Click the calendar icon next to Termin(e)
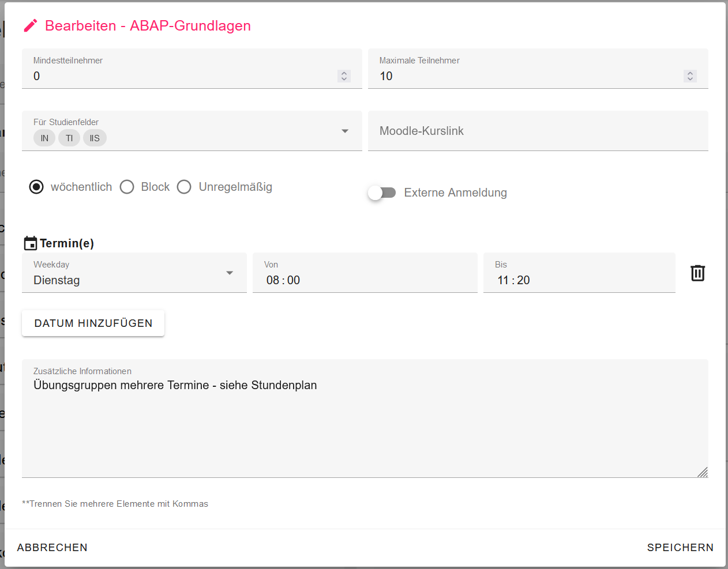The height and width of the screenshot is (569, 728). click(x=30, y=243)
